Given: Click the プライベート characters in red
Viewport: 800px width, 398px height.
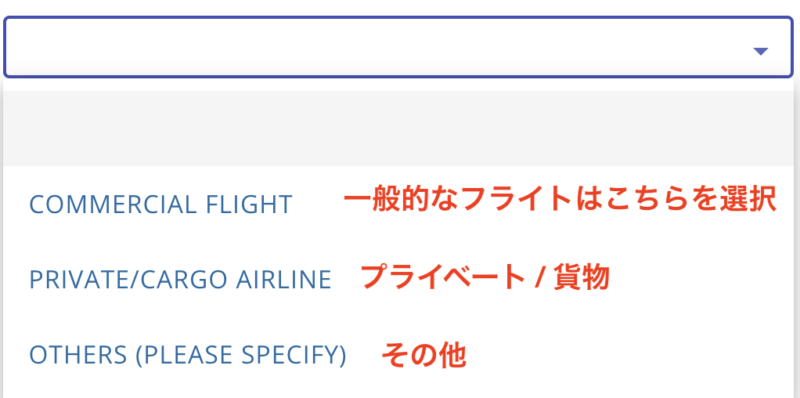Looking at the screenshot, I should 443,278.
